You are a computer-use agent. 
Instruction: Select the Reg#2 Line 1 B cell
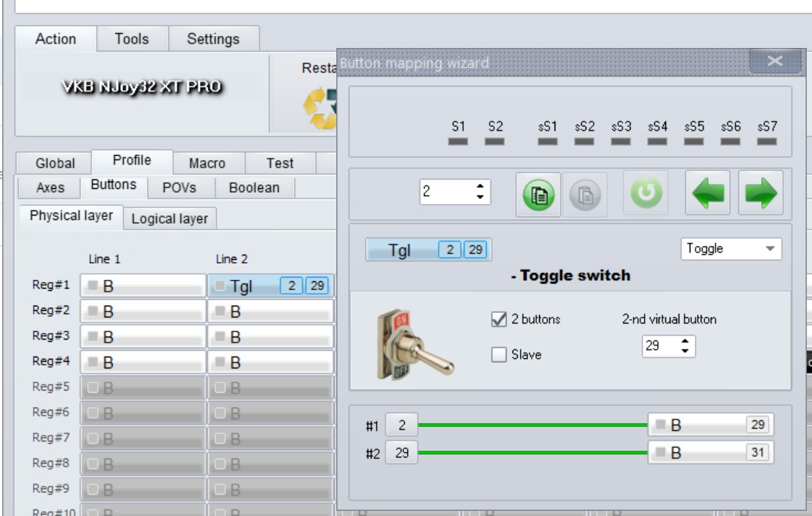(x=143, y=312)
